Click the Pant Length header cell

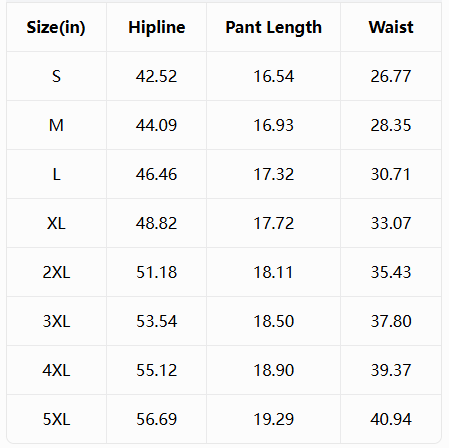pos(273,27)
